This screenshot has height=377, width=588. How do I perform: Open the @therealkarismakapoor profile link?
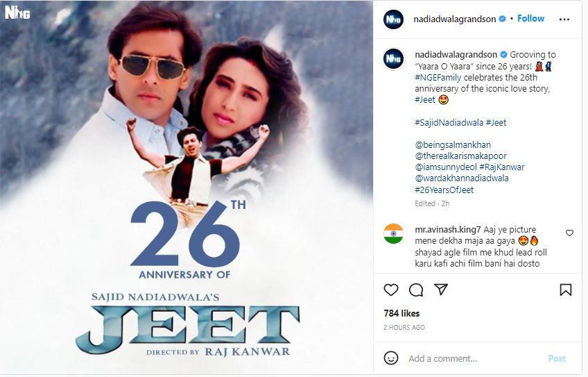(x=460, y=156)
